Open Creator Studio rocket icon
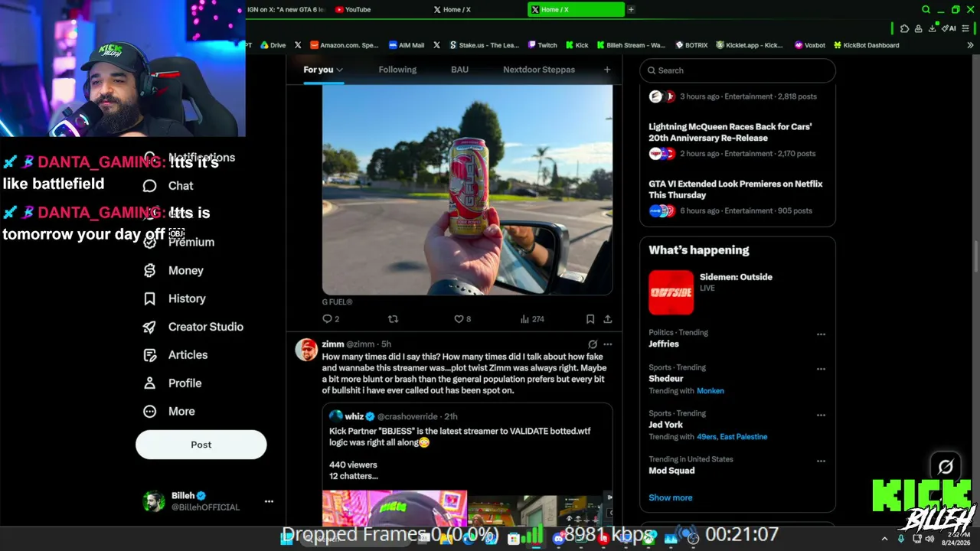980x551 pixels. [x=150, y=327]
